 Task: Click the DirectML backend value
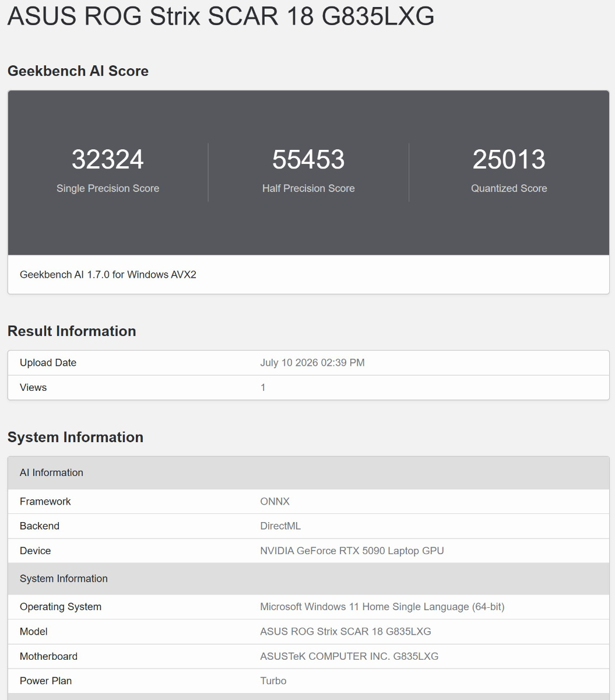pyautogui.click(x=280, y=526)
